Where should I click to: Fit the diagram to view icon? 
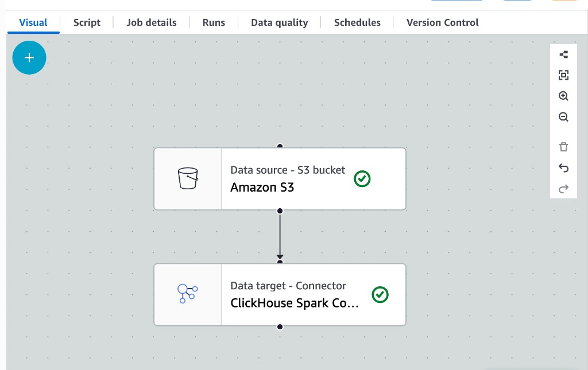tap(563, 75)
